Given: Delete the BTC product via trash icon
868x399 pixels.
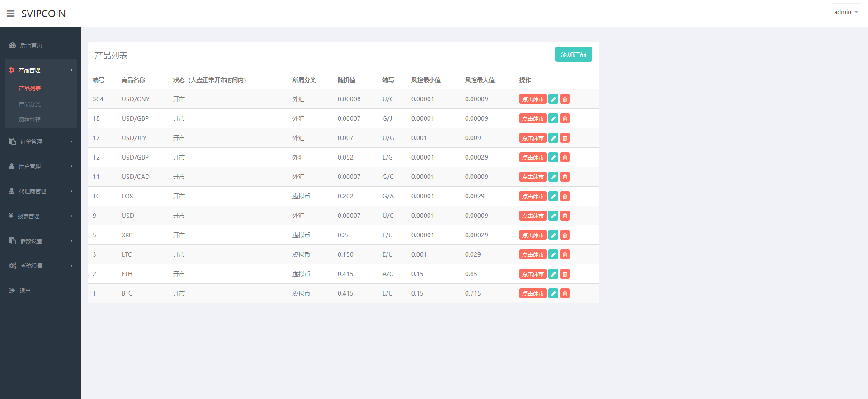Looking at the screenshot, I should (x=565, y=293).
